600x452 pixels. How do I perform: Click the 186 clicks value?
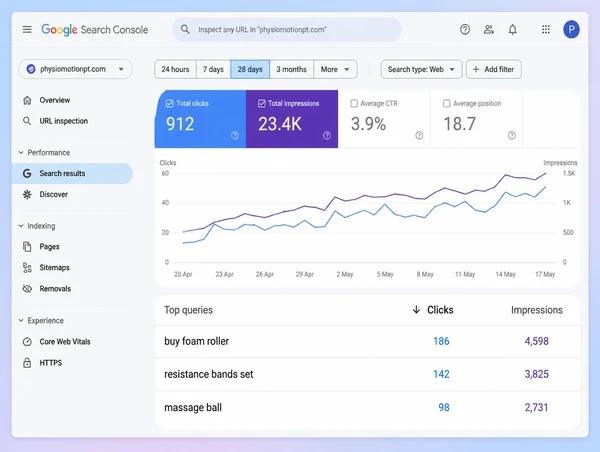point(441,341)
